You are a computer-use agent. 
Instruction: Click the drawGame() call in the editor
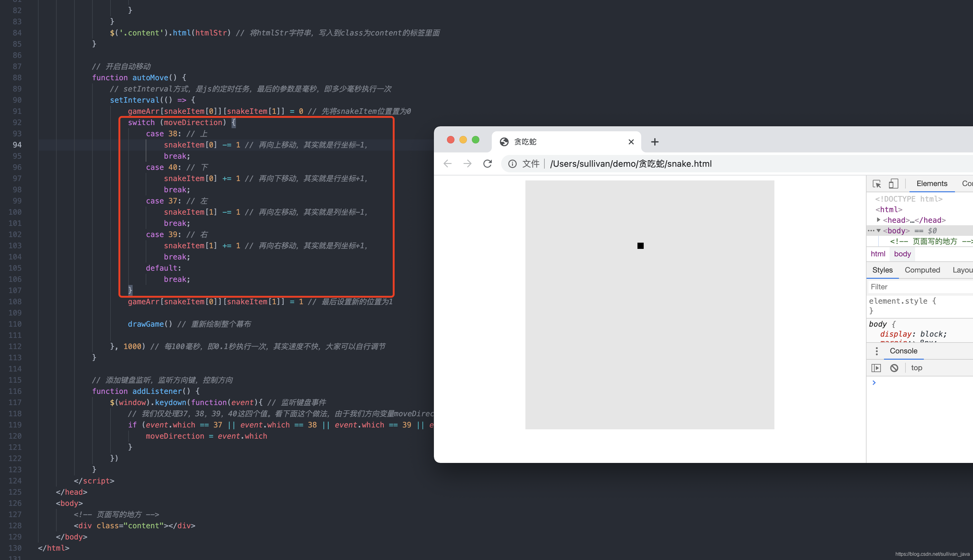click(x=150, y=324)
